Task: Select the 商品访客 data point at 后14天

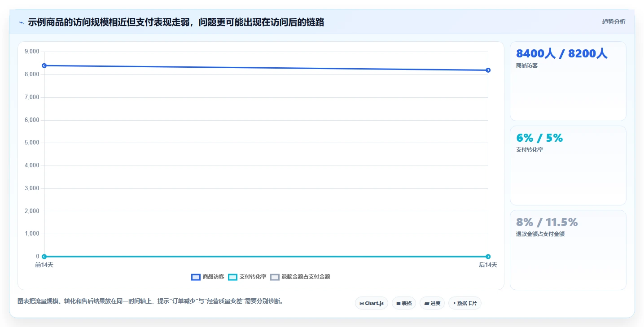Action: pos(488,70)
